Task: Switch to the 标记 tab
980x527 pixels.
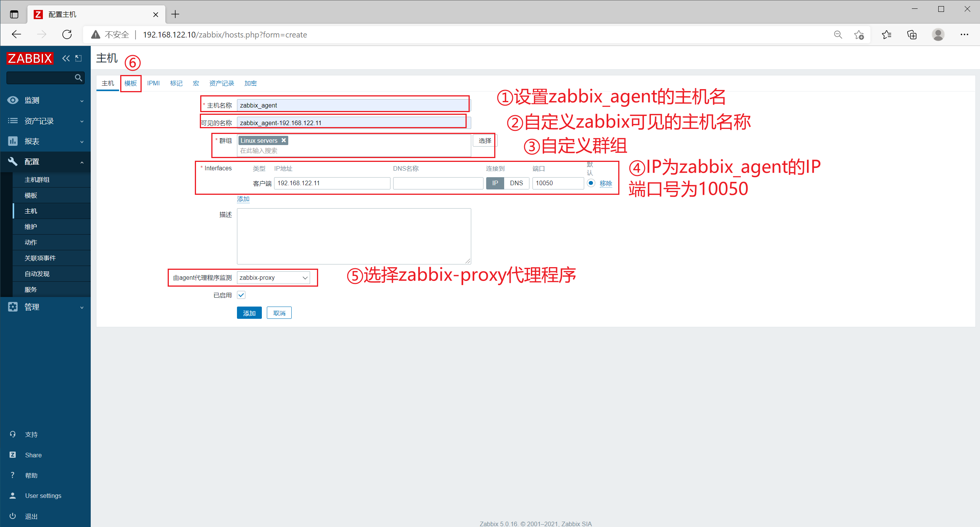Action: click(176, 83)
